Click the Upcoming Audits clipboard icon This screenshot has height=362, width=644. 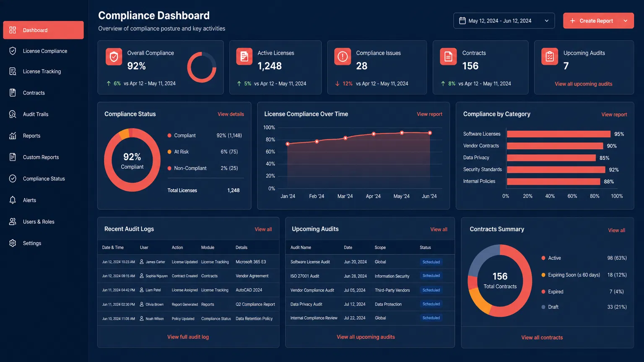tap(550, 57)
